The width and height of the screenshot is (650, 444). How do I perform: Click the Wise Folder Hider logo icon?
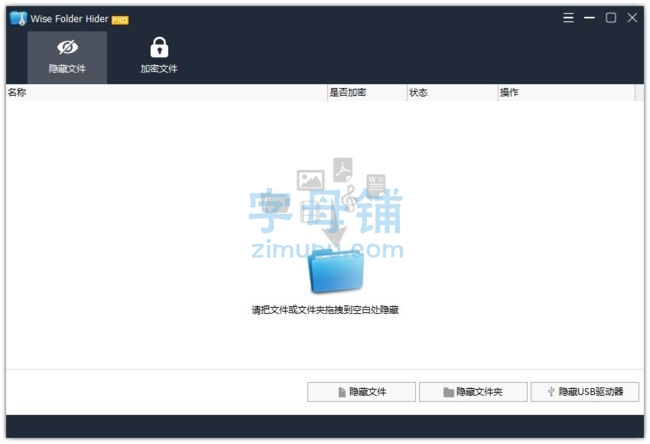[18, 19]
